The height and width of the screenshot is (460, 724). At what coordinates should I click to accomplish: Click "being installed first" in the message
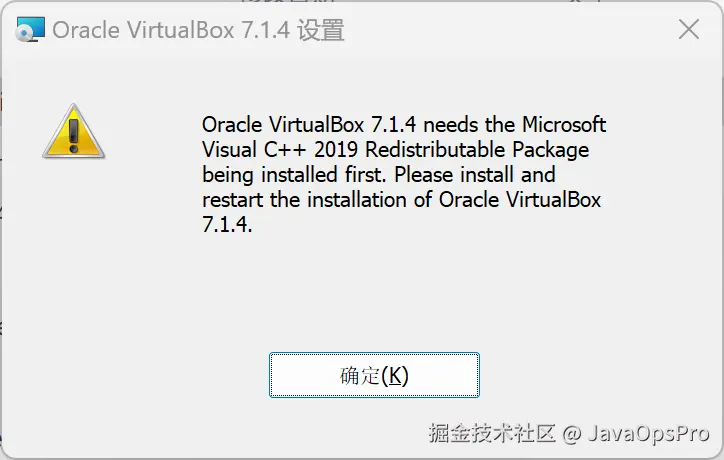point(294,175)
